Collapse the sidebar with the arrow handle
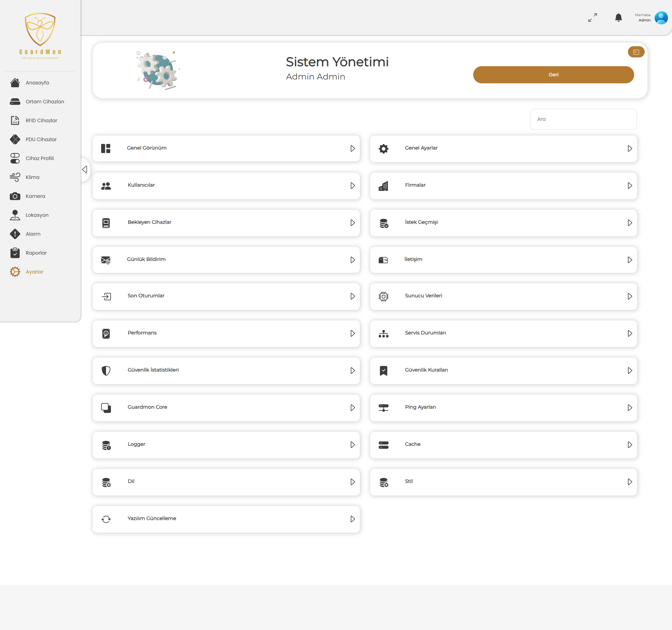 click(x=85, y=169)
